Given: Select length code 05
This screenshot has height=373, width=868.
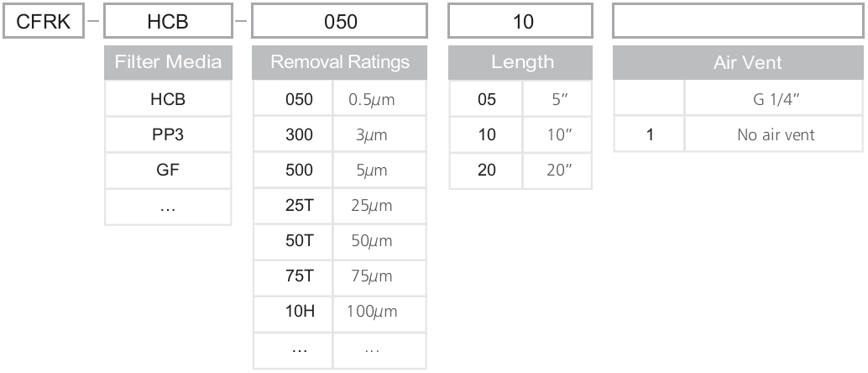Looking at the screenshot, I should [x=486, y=100].
